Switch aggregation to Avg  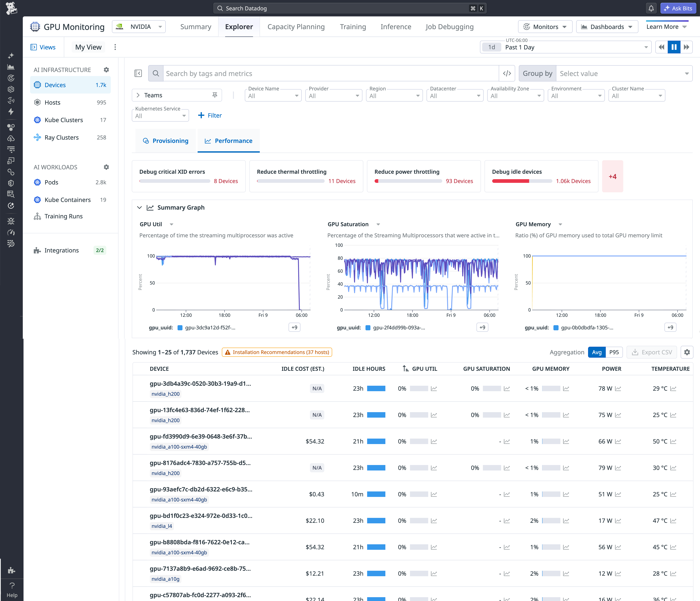click(x=597, y=352)
